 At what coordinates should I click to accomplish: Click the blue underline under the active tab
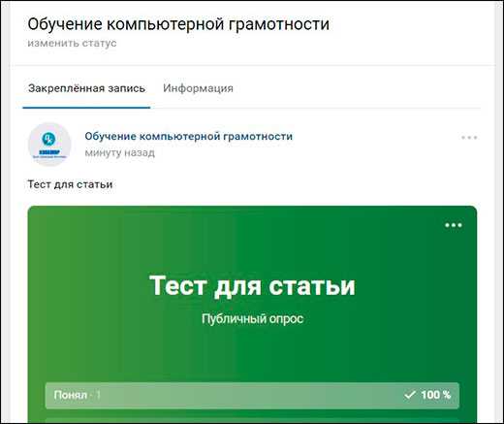[86, 108]
